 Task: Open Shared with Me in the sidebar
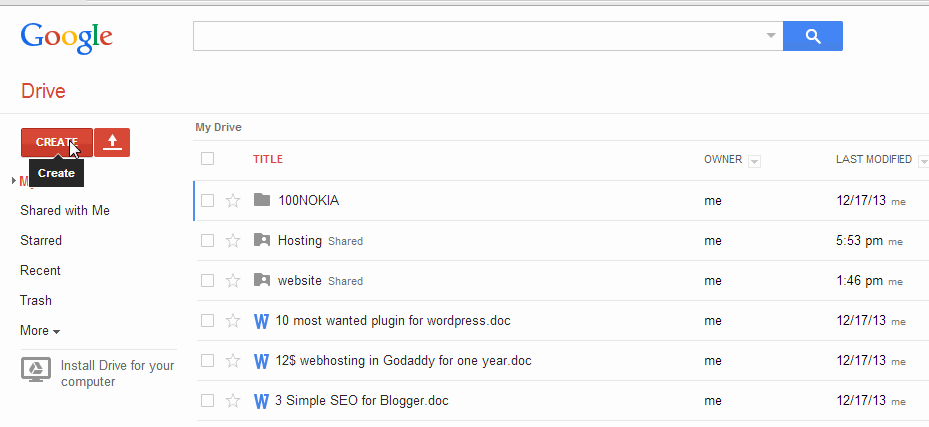pos(65,210)
